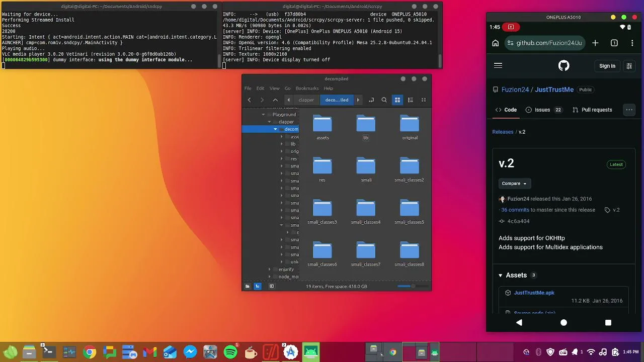
Task: Launch Google Chrome from the taskbar panel
Action: 90,352
